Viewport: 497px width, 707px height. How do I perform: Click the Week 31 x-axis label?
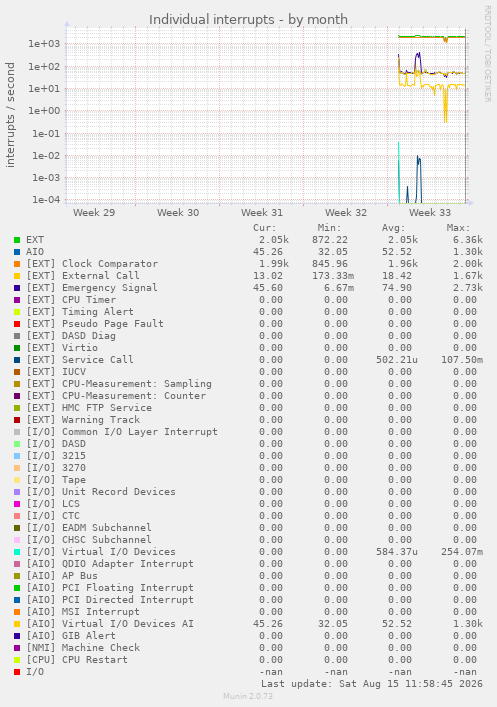click(262, 212)
